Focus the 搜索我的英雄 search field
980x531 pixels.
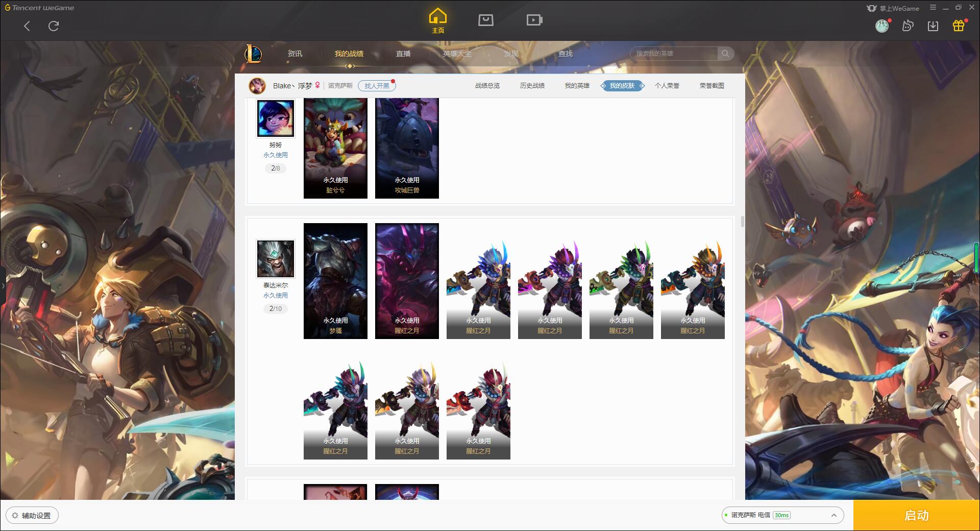coord(674,54)
